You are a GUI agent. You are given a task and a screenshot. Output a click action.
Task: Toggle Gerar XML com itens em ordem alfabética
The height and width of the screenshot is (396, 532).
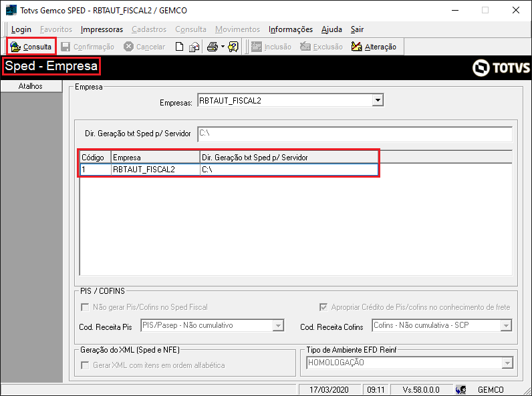tap(85, 365)
